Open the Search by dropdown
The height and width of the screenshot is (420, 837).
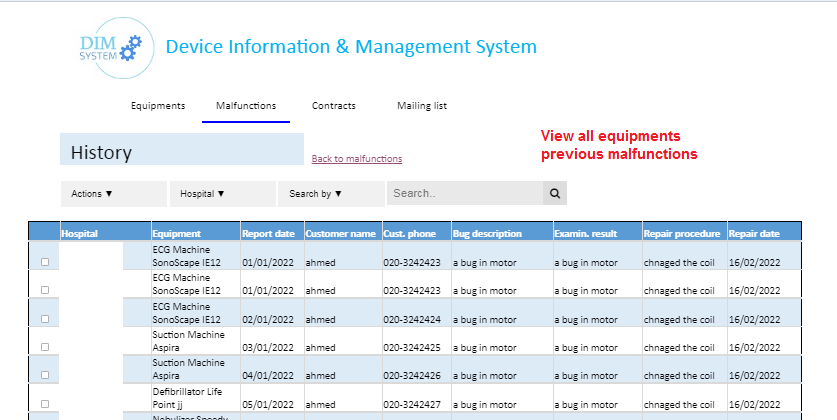(317, 194)
